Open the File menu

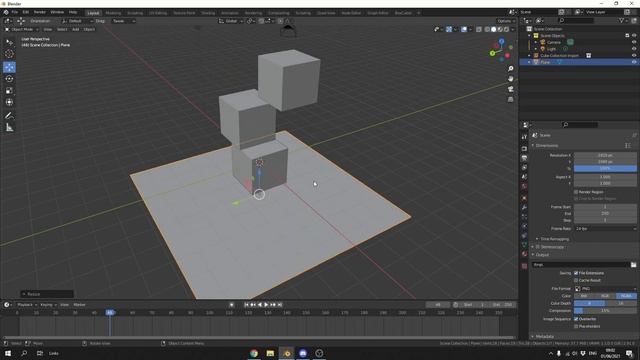[15, 12]
